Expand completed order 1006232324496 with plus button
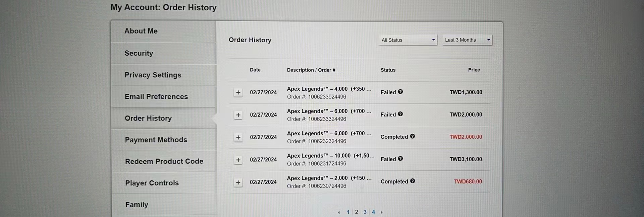This screenshot has height=217, width=644. (238, 137)
